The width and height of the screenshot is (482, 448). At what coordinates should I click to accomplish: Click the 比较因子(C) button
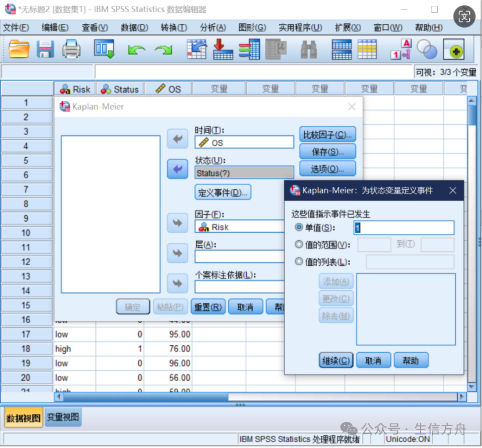tap(328, 135)
